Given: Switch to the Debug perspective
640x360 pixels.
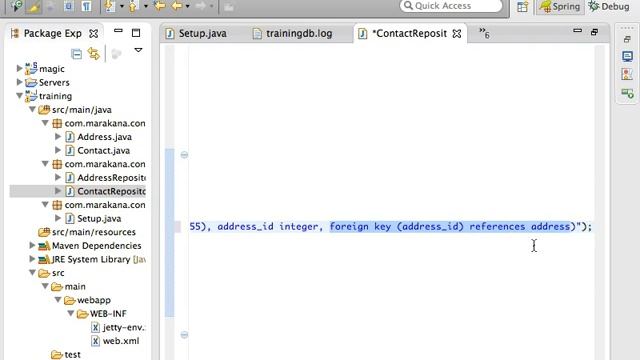Looking at the screenshot, I should (x=609, y=7).
